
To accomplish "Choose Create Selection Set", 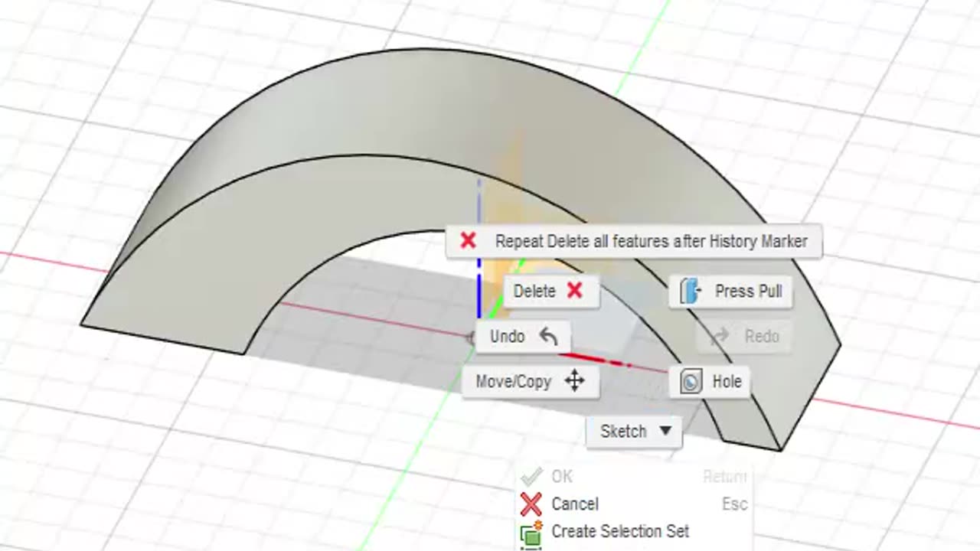I will click(x=634, y=531).
